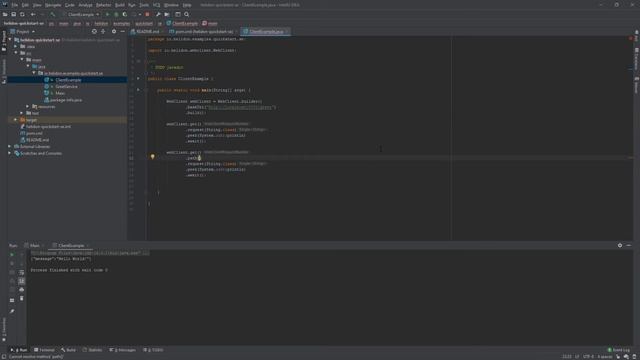
Task: Select ClientExample class in project tree
Action: [68, 80]
